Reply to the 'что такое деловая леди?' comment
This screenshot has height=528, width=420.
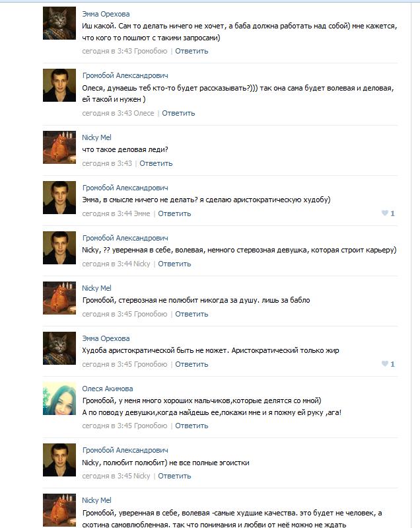click(156, 163)
